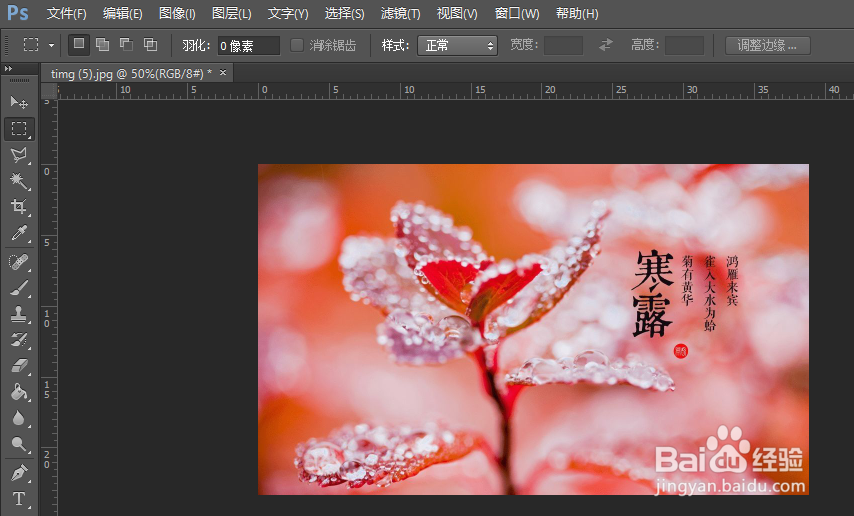Open the 文件(F) menu
This screenshot has height=516, width=854.
[x=66, y=13]
